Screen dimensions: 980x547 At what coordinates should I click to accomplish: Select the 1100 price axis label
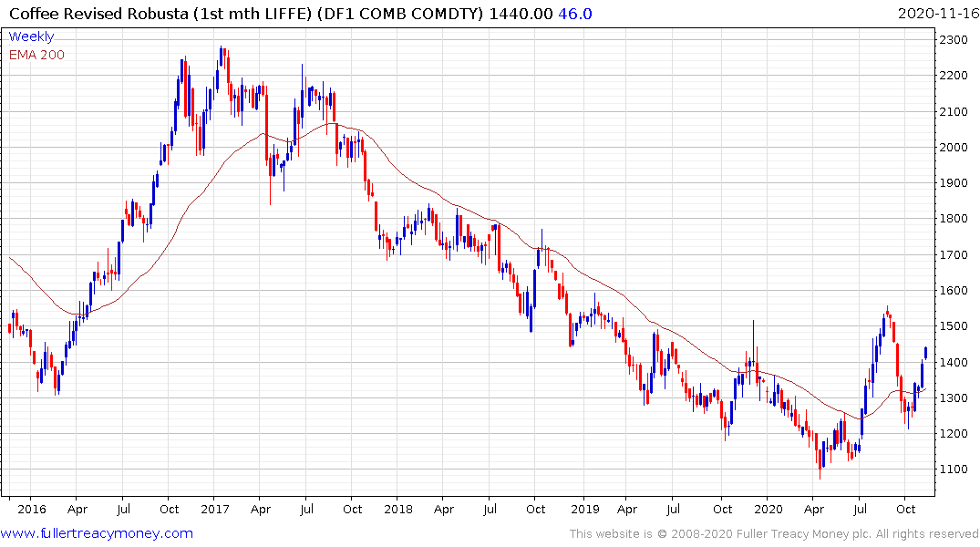click(954, 470)
